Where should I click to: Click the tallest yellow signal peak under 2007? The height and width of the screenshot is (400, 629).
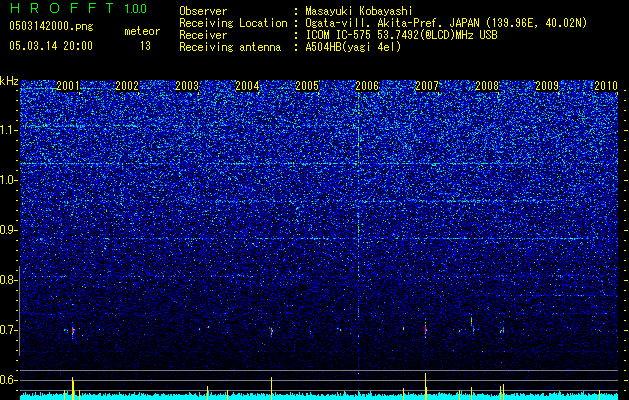426,386
